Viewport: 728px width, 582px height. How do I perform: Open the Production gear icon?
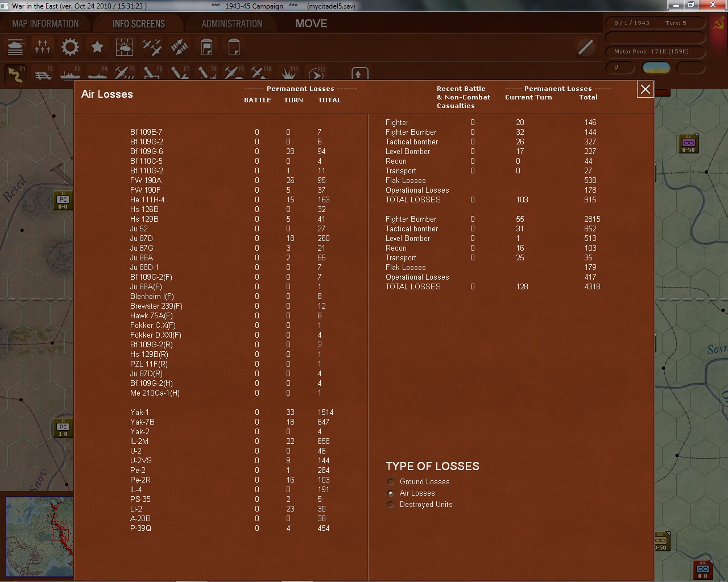coord(70,47)
